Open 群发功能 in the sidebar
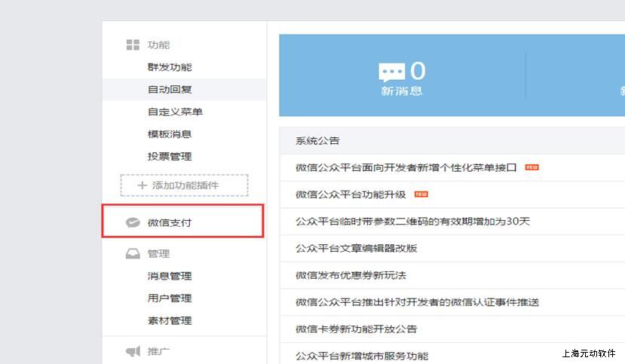Viewport: 625px width, 364px height. [x=170, y=67]
